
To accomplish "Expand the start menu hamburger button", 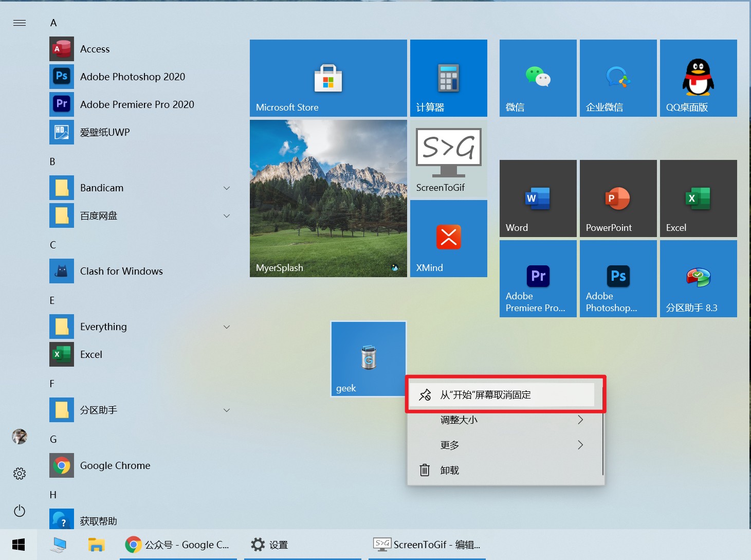I will 20,23.
